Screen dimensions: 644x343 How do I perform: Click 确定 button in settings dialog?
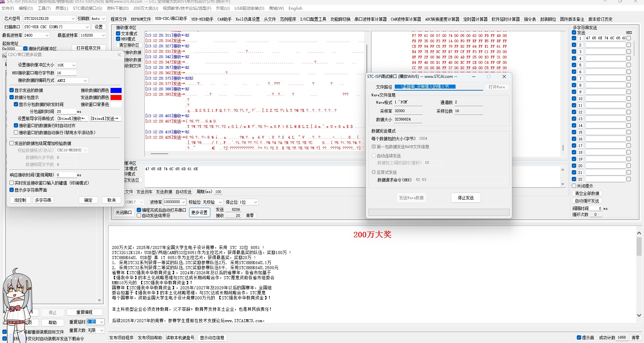tap(88, 200)
